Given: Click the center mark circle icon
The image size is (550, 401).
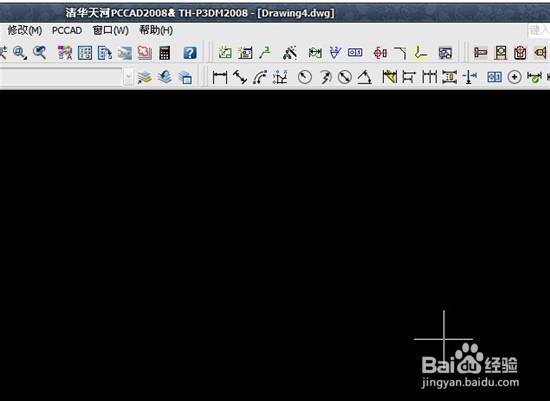Looking at the screenshot, I should [514, 77].
